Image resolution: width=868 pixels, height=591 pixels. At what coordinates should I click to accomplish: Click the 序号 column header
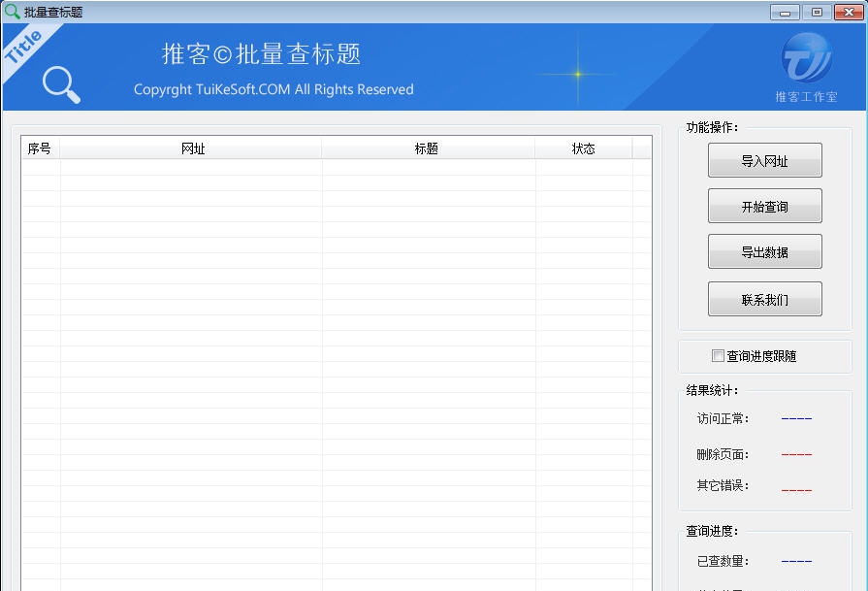[x=39, y=148]
